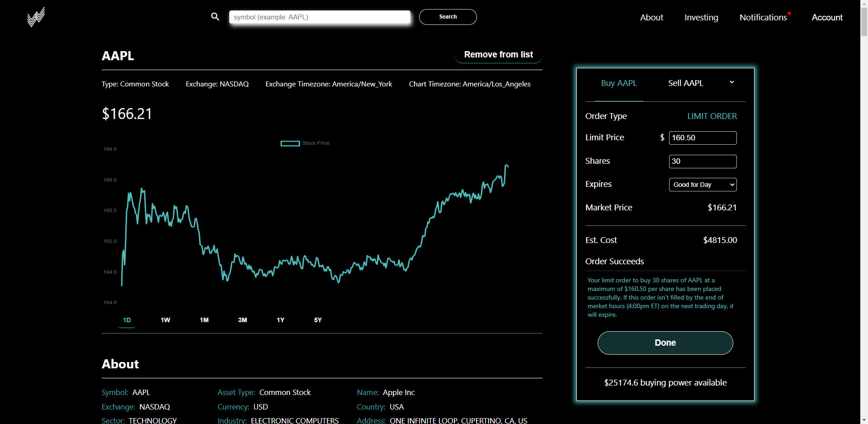The height and width of the screenshot is (424, 868).
Task: Click Exchange Timezone: America/New_York text
Action: pyautogui.click(x=329, y=84)
